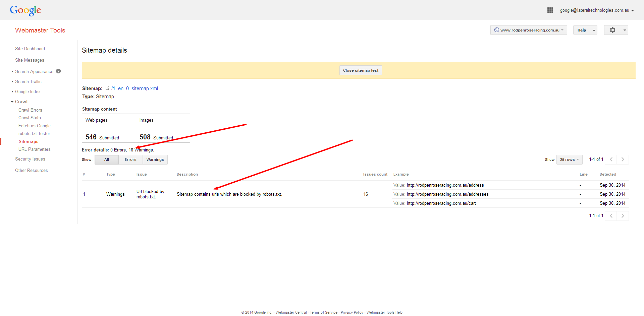The image size is (644, 316).
Task: Open the robots.txt Tester
Action: tap(34, 133)
